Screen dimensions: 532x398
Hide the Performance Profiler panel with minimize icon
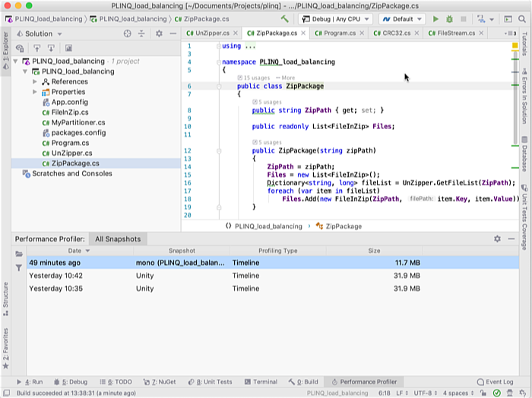pyautogui.click(x=511, y=238)
